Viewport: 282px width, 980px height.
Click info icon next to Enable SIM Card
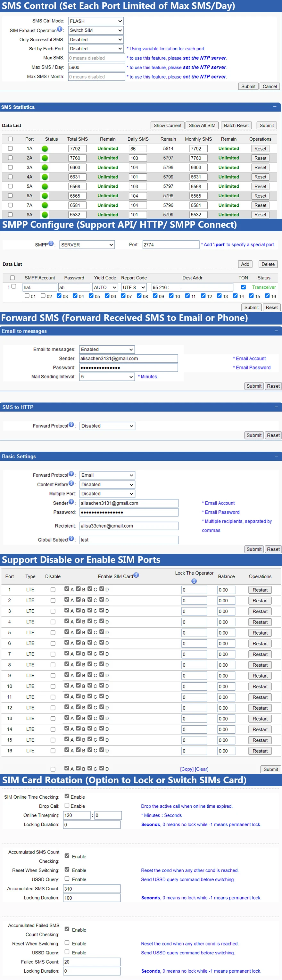136,576
